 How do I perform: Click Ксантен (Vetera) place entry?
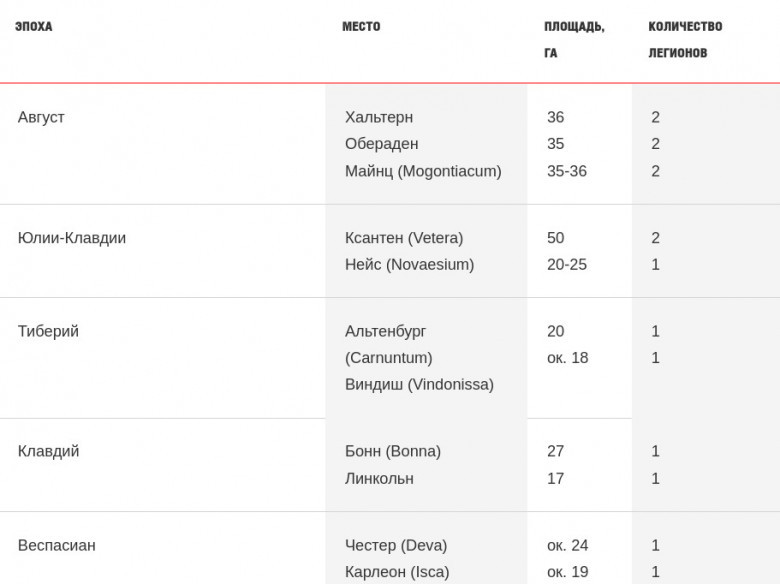coord(404,238)
